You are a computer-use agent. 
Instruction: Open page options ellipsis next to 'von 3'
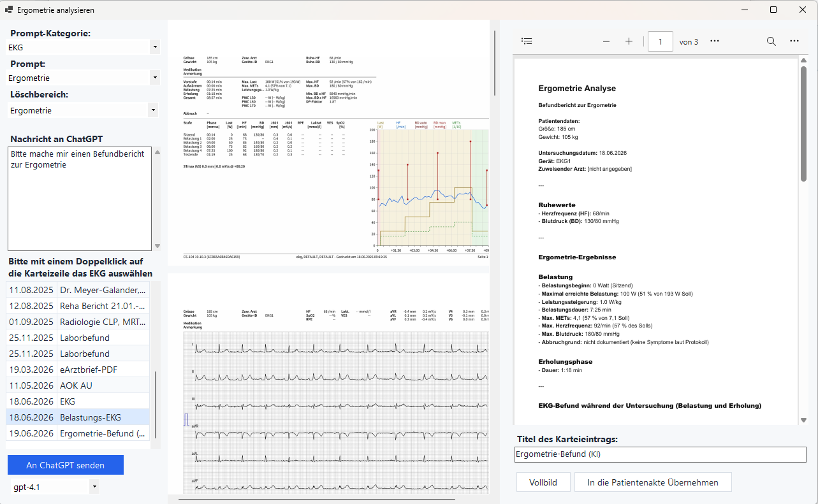(x=715, y=41)
